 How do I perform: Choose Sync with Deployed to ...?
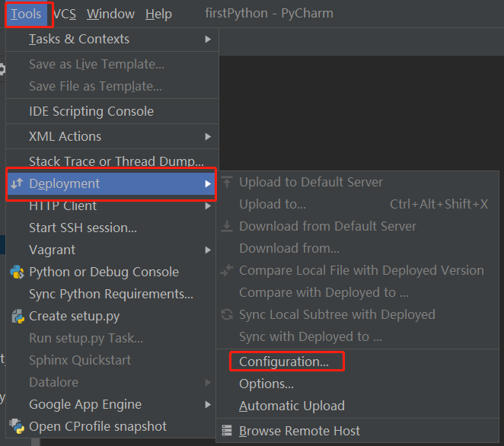point(357,336)
